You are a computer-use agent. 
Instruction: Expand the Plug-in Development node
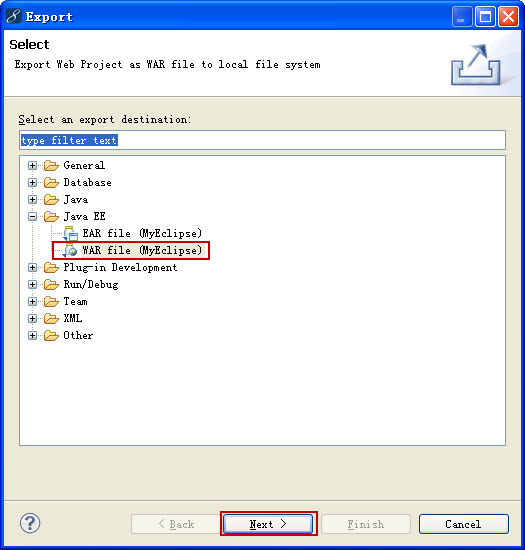coord(32,268)
